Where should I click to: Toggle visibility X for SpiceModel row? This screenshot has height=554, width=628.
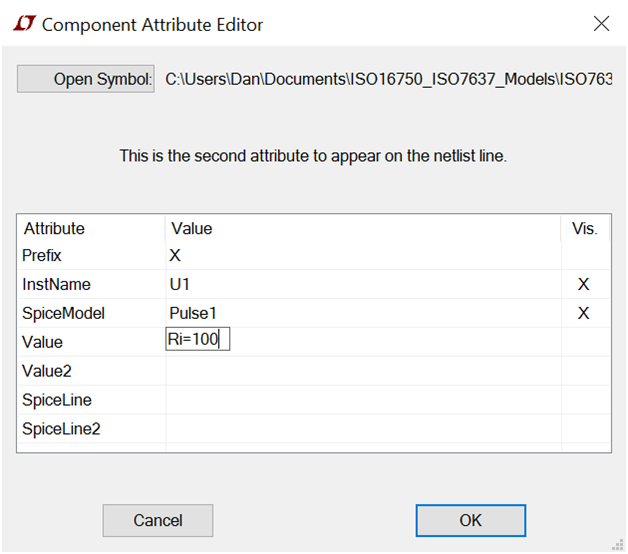(584, 313)
